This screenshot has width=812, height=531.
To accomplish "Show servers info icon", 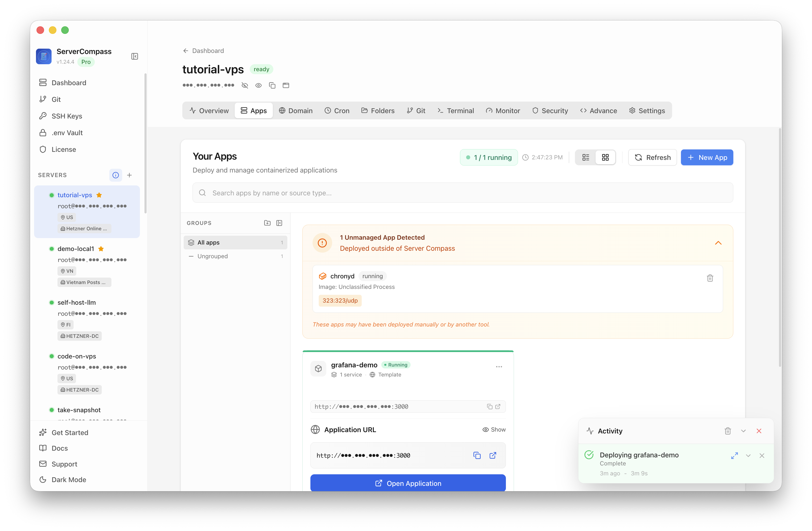I will click(x=116, y=175).
